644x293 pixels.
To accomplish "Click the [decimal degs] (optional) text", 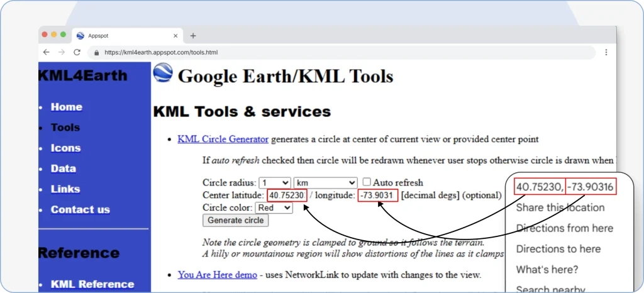I will click(452, 196).
